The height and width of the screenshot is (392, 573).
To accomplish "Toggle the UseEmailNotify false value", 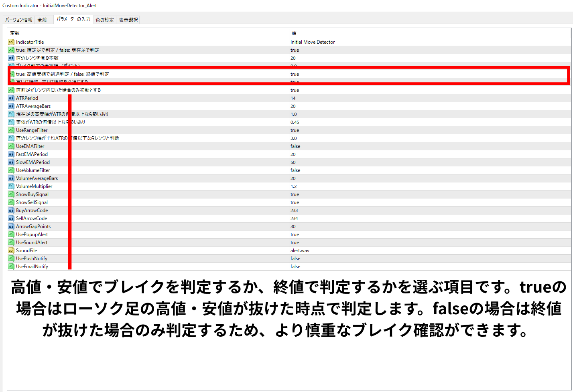I will [x=295, y=267].
